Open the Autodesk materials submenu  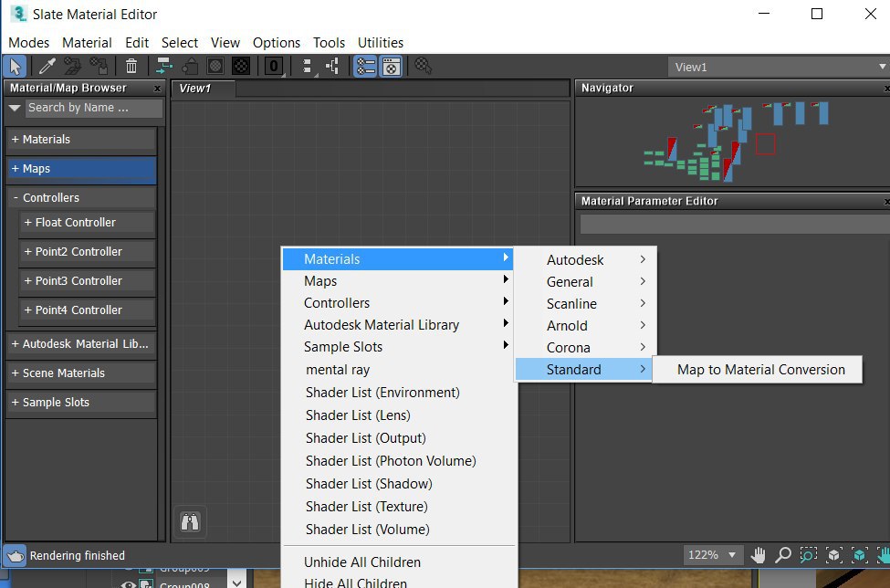click(x=585, y=260)
